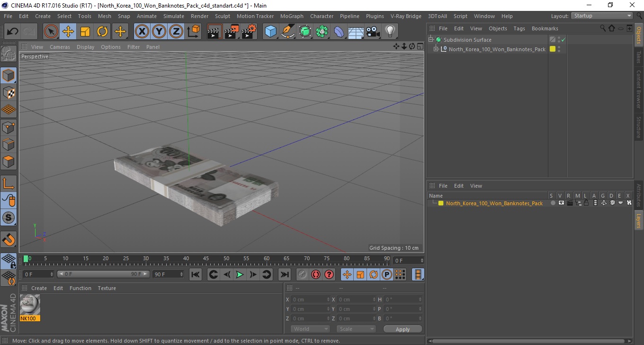
Task: Open viewport Cameras menu
Action: 60,47
